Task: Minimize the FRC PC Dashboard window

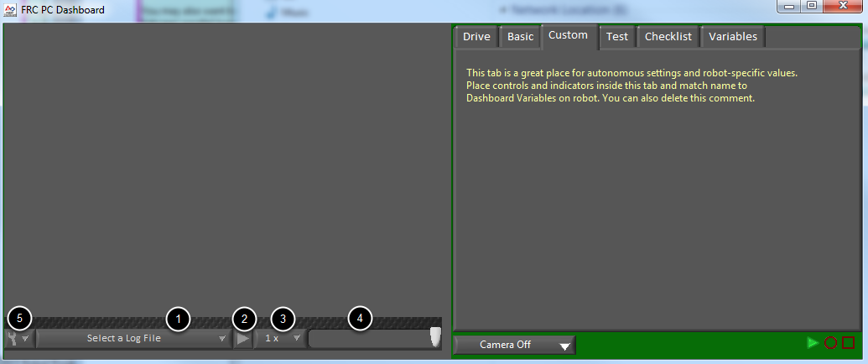Action: (x=789, y=6)
